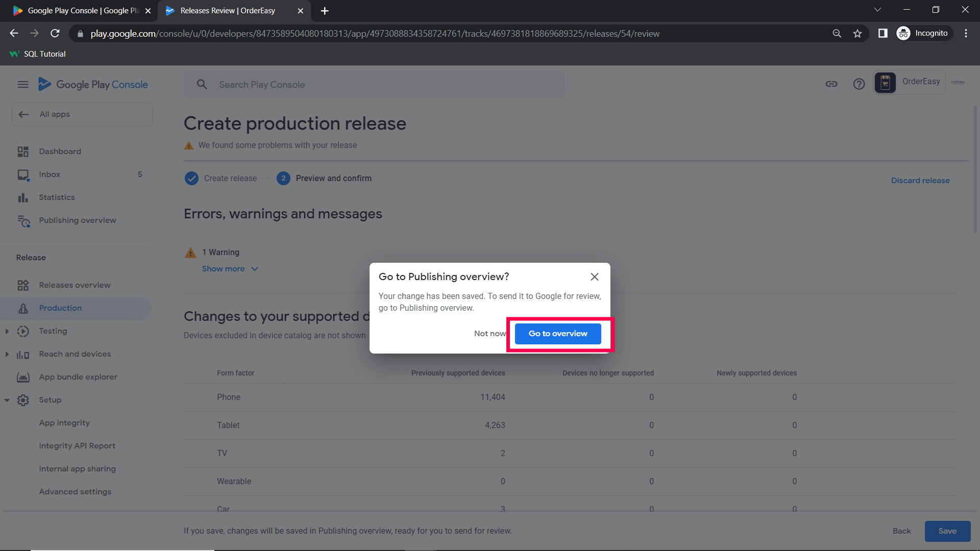Open Statistics in the sidebar

pos(57,197)
